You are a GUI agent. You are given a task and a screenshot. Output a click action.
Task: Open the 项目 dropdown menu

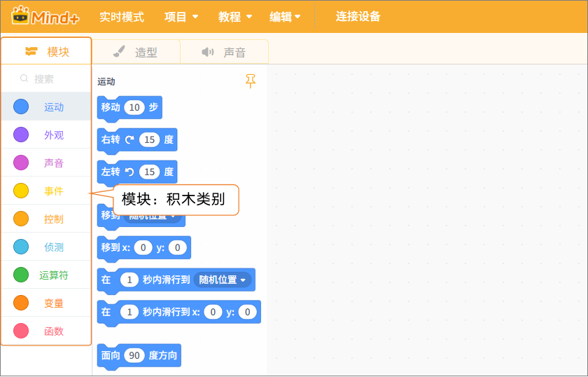pyautogui.click(x=181, y=17)
